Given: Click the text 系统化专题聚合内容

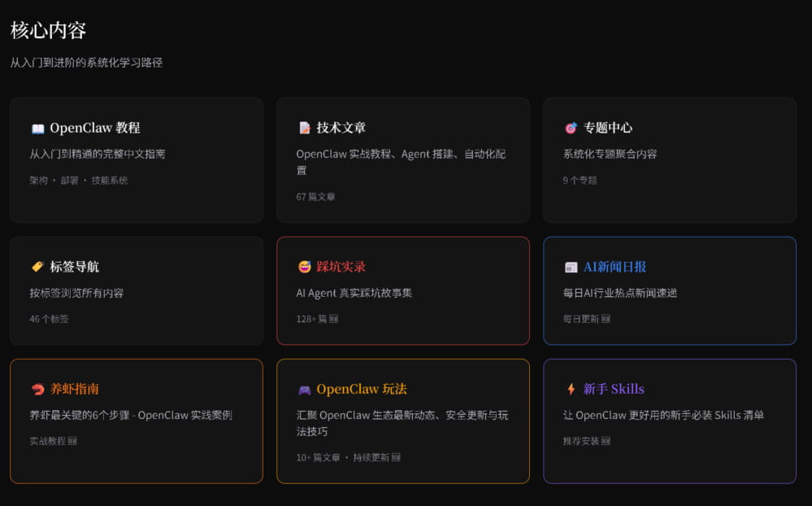Looking at the screenshot, I should coord(610,154).
